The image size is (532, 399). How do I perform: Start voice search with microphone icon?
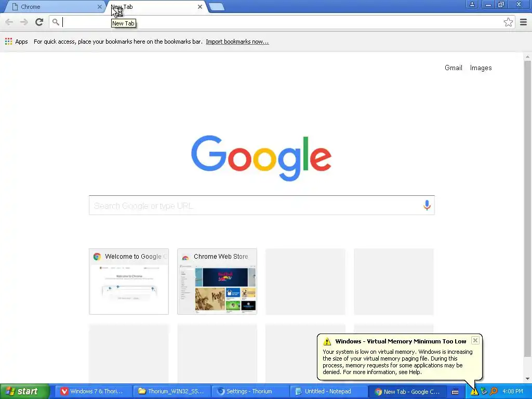click(427, 205)
